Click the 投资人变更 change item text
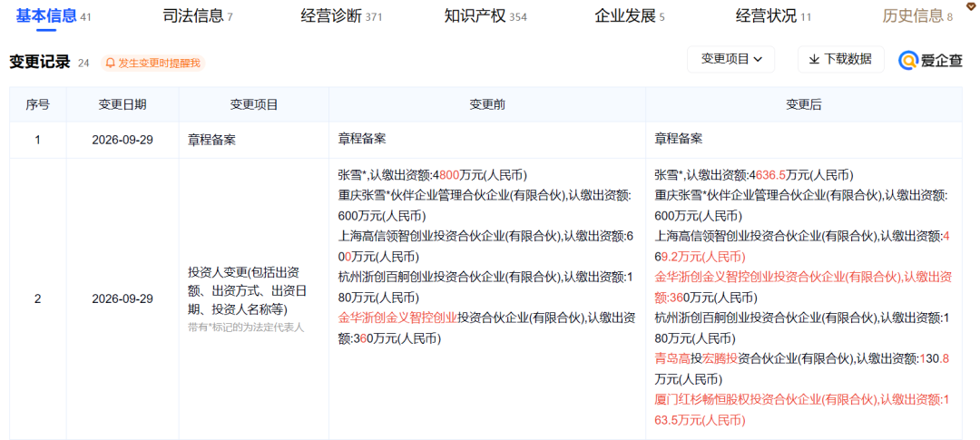Screen dimensions: 980x440 coord(248,290)
